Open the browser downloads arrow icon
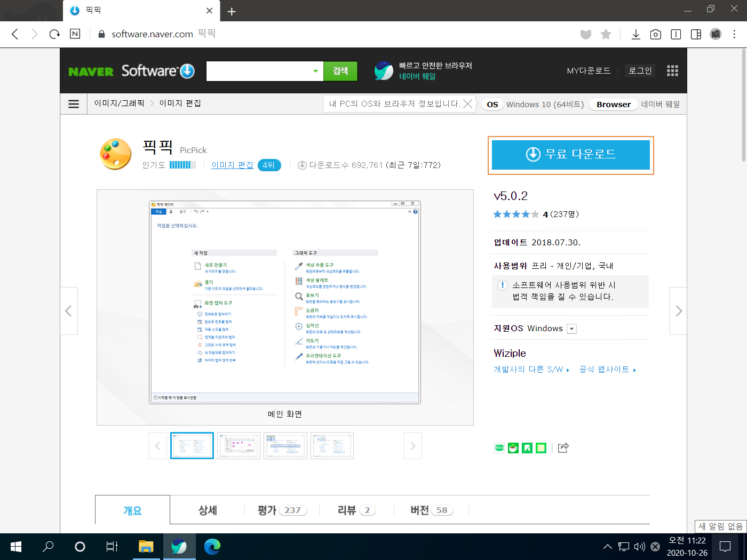Screen dimensions: 747x560 [x=635, y=34]
